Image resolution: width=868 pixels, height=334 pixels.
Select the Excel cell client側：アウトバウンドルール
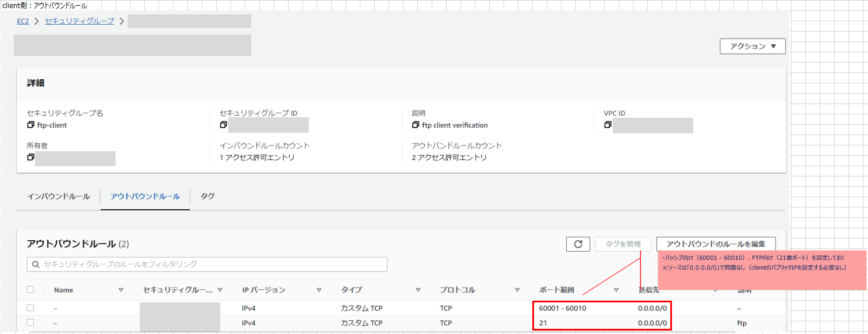coord(45,5)
